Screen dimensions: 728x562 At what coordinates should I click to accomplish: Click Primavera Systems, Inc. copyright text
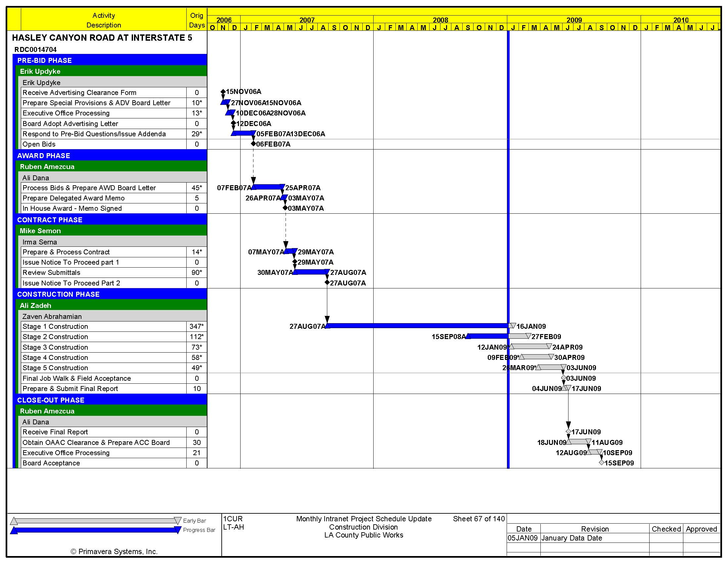[114, 551]
